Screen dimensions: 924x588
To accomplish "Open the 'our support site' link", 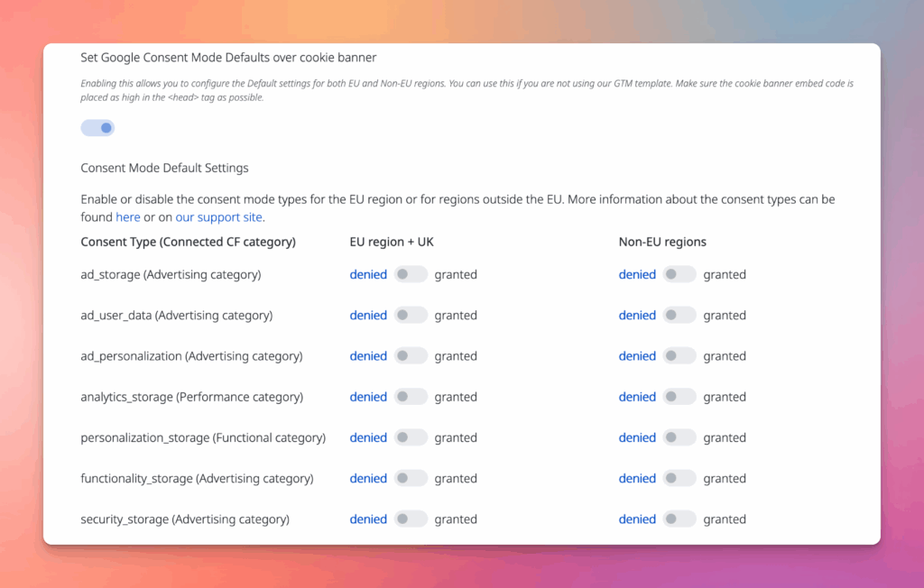I will tap(218, 217).
